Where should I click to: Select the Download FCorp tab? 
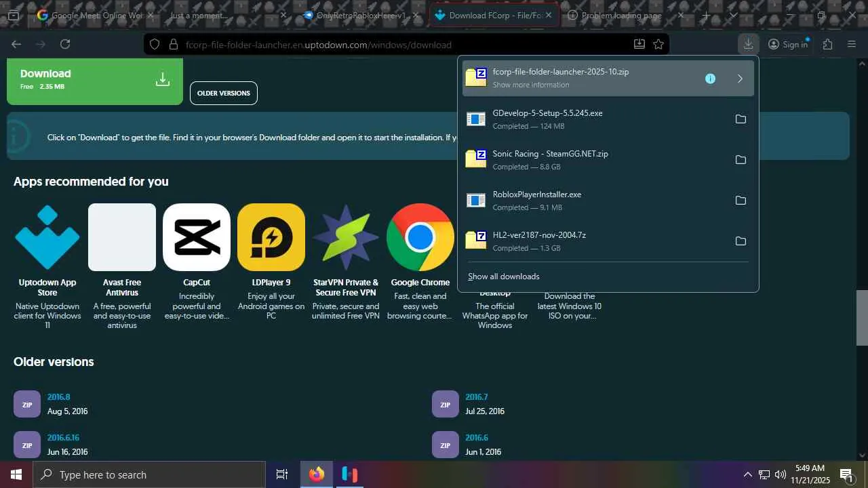pyautogui.click(x=494, y=15)
